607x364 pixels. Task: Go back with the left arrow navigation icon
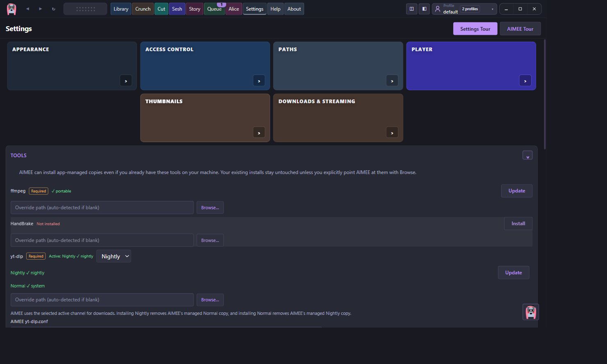(x=27, y=9)
